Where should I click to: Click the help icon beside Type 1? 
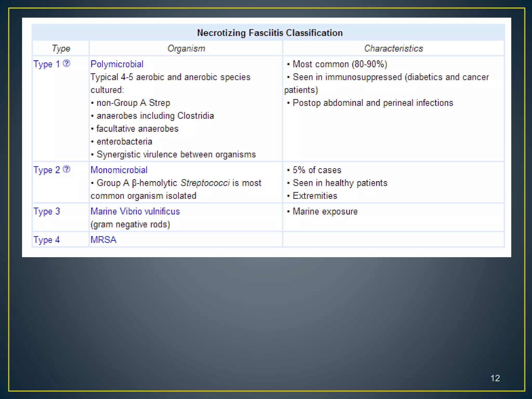(x=66, y=63)
